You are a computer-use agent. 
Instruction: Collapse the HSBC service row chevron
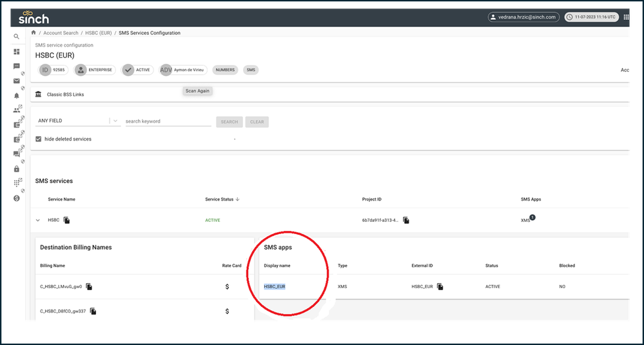[38, 221]
